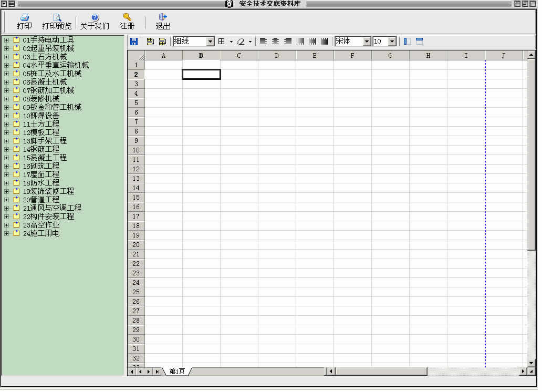Click the eraser clear icon
The height and width of the screenshot is (392, 542).
coord(241,42)
